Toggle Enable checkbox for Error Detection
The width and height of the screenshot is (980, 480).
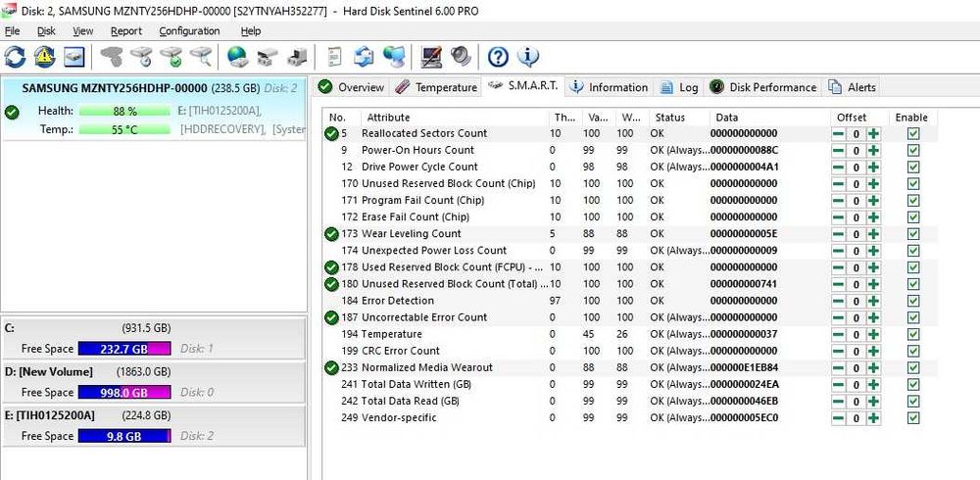pyautogui.click(x=913, y=301)
